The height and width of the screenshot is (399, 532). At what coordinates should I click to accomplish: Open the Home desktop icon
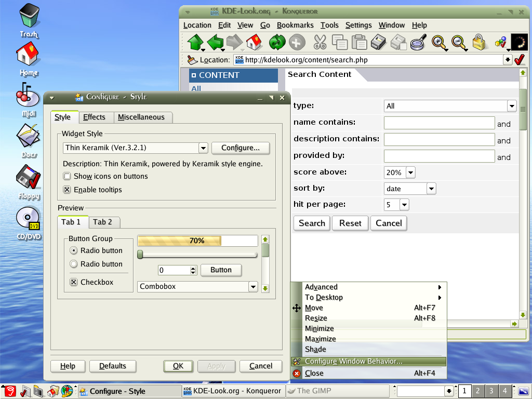[29, 59]
